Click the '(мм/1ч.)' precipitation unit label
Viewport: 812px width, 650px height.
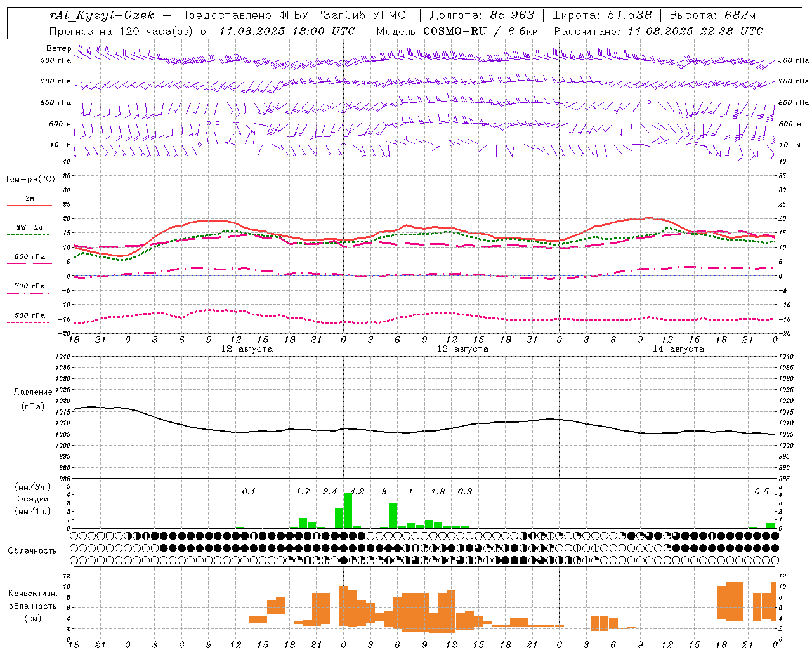[x=33, y=511]
